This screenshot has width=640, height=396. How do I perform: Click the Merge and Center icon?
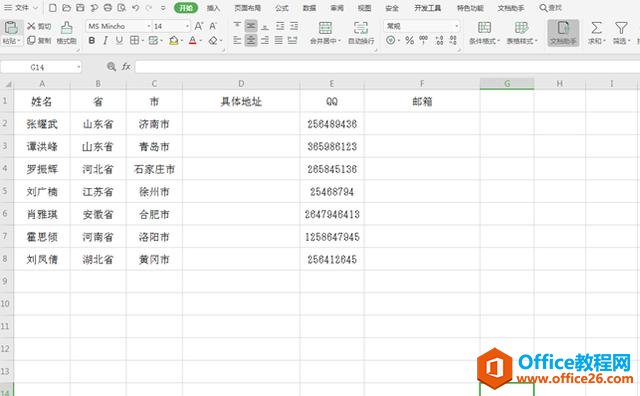pyautogui.click(x=325, y=28)
